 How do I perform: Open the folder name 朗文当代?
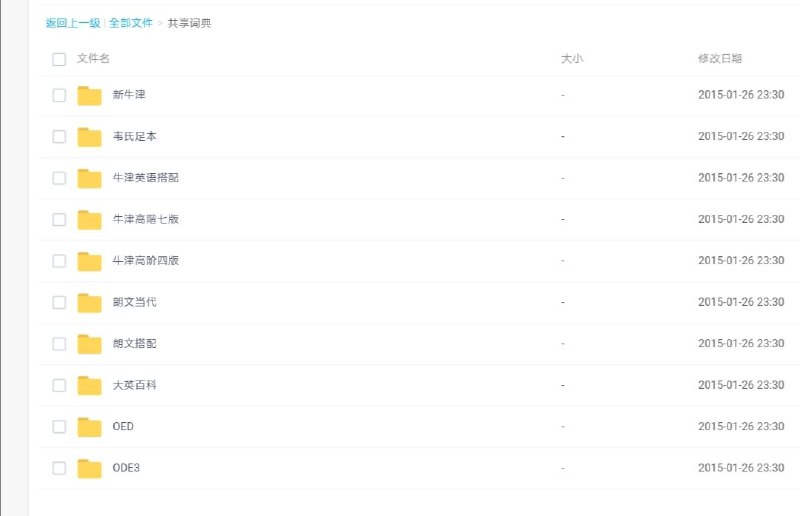coord(135,302)
